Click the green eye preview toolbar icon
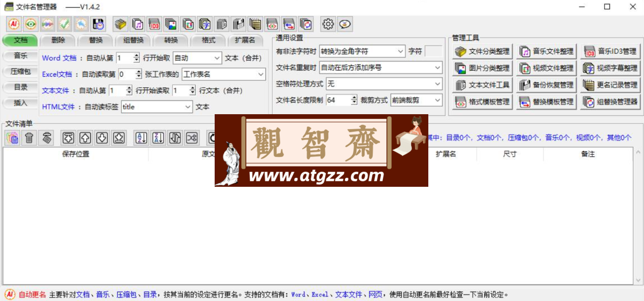Viewport: 644px width, 301px height. coord(31,24)
